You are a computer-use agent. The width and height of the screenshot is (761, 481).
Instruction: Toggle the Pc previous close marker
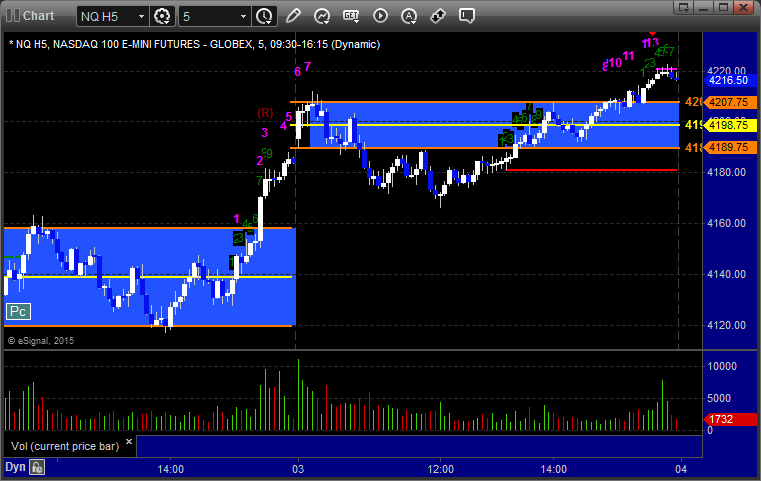click(18, 311)
